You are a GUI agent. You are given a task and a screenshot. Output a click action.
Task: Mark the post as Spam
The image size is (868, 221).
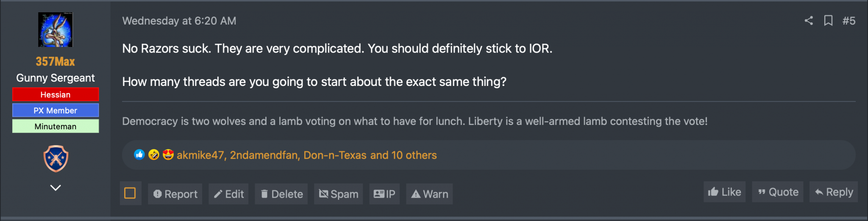pos(339,194)
